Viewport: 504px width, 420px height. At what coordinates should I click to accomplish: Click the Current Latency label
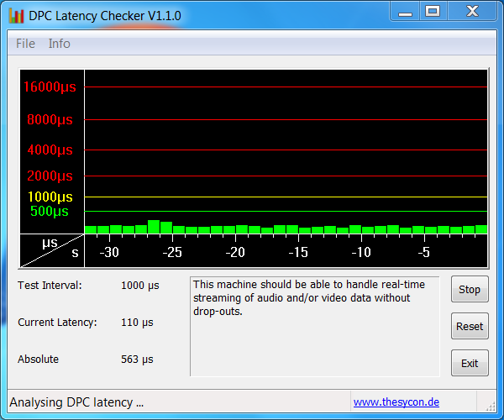point(57,323)
